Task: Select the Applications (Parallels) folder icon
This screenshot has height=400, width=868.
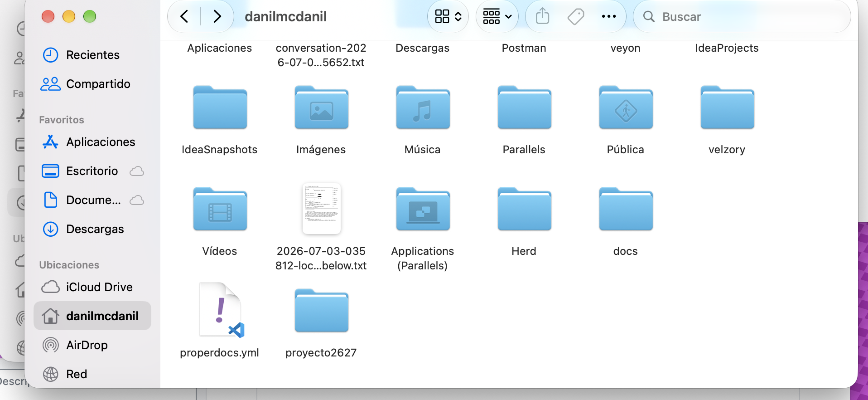Action: pos(423,209)
